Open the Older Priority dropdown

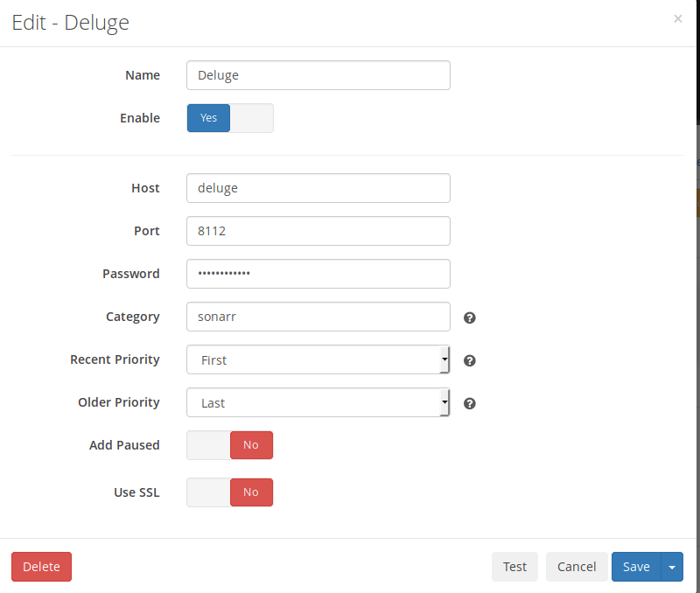point(318,402)
